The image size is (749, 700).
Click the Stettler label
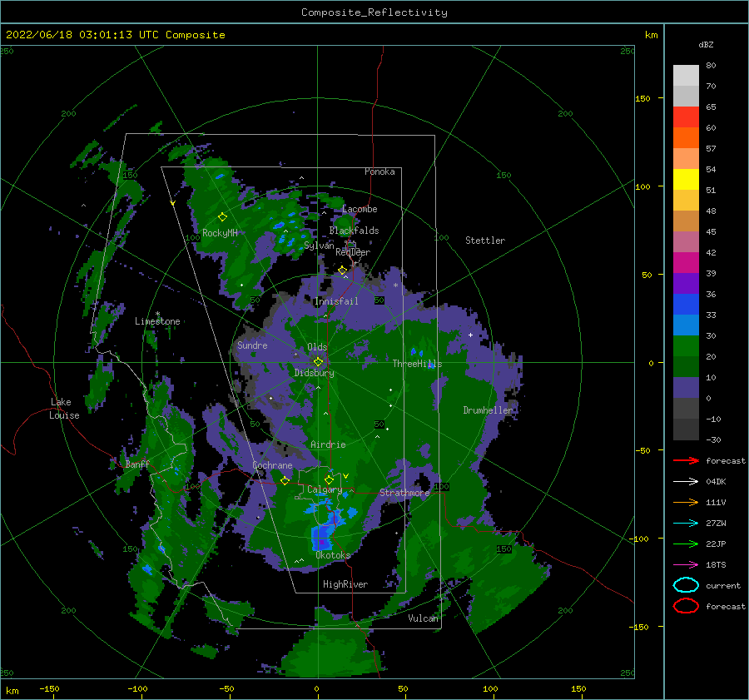[x=485, y=241]
